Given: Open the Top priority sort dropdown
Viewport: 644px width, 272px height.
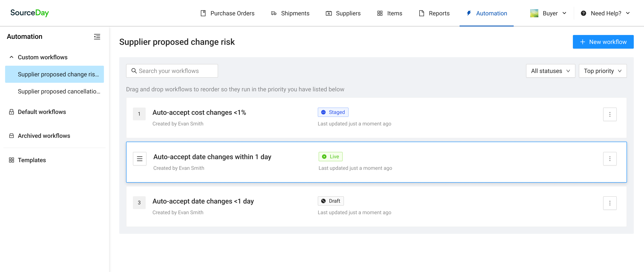Looking at the screenshot, I should click(x=602, y=71).
